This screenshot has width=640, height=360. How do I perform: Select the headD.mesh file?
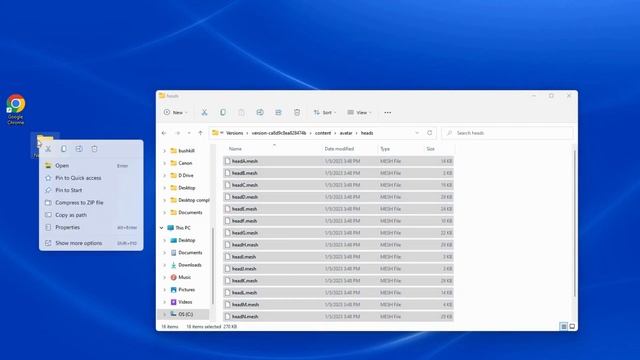[338, 197]
